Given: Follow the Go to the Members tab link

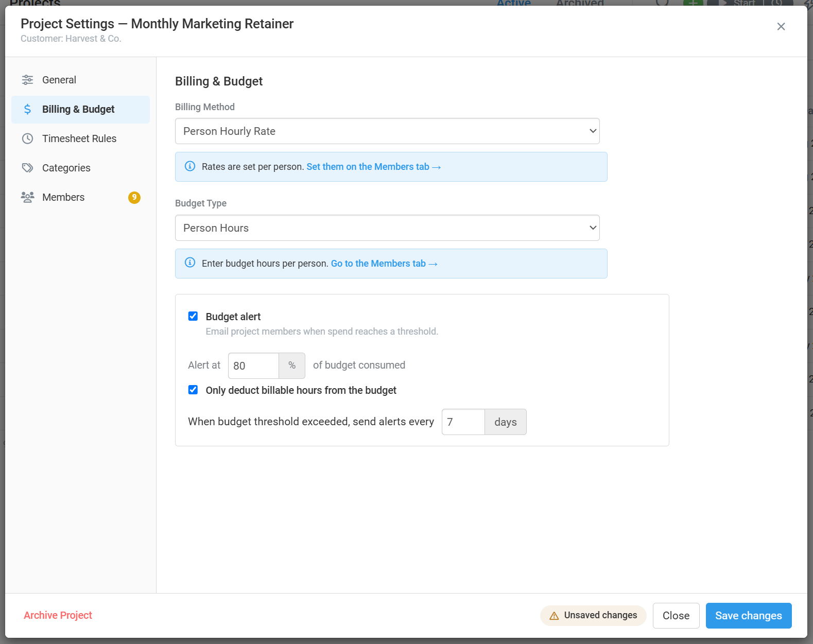Looking at the screenshot, I should 384,264.
